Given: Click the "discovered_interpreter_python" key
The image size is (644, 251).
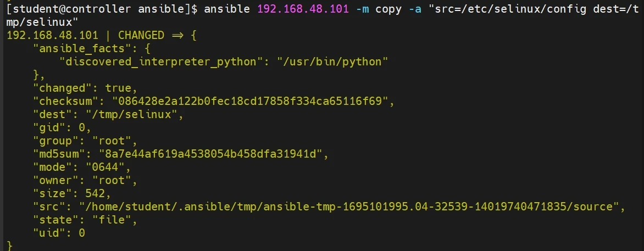Looking at the screenshot, I should tap(158, 62).
